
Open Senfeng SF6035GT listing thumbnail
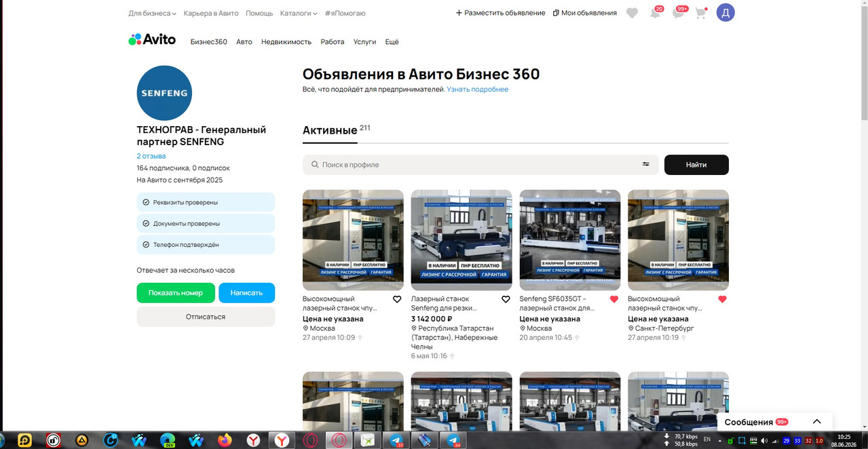pos(570,240)
